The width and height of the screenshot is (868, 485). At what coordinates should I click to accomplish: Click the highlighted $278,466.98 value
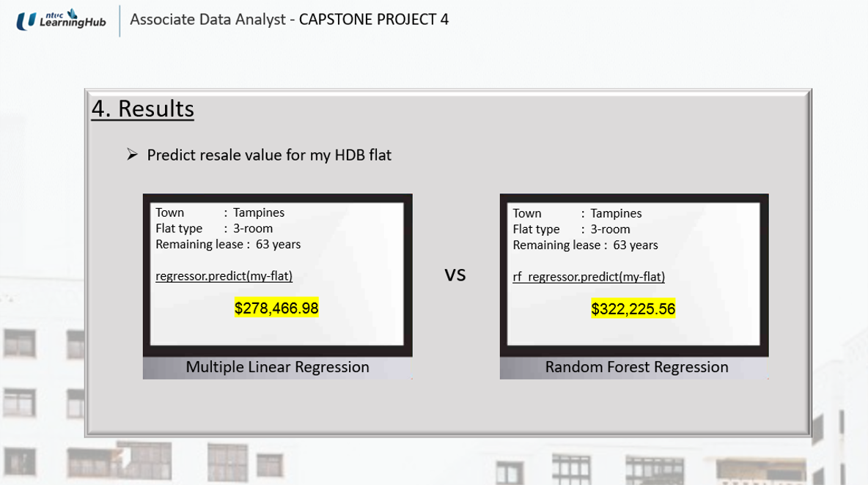[276, 308]
